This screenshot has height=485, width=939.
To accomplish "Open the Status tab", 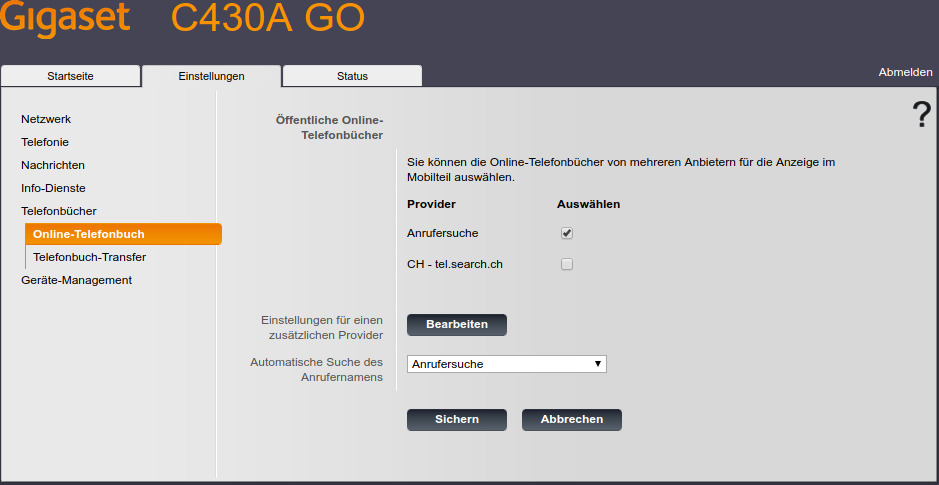I will coord(352,76).
